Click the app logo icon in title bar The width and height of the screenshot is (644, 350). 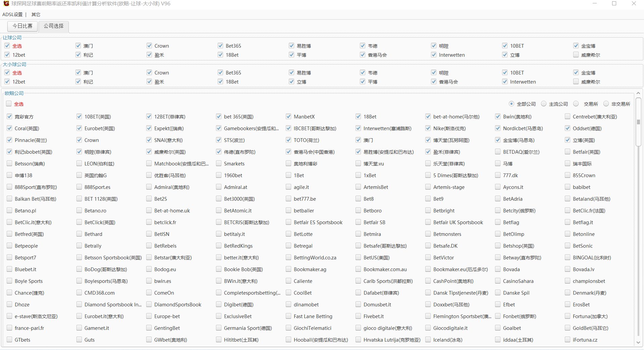tap(6, 4)
